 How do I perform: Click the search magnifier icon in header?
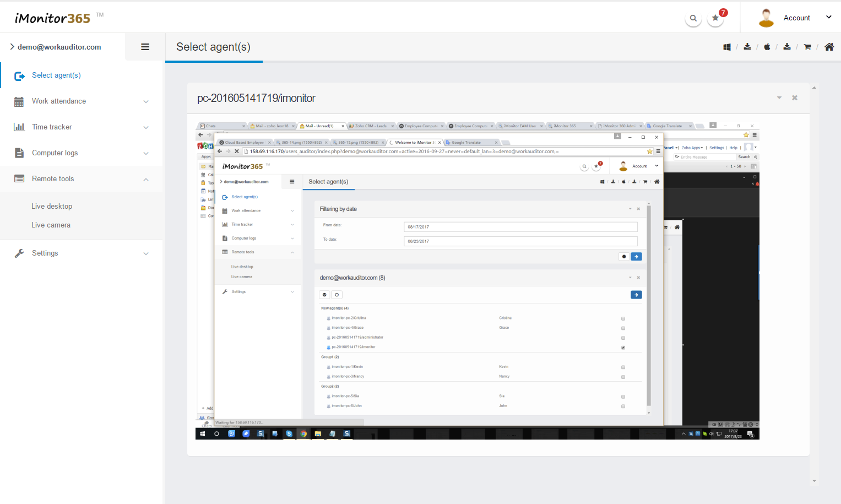pyautogui.click(x=693, y=18)
